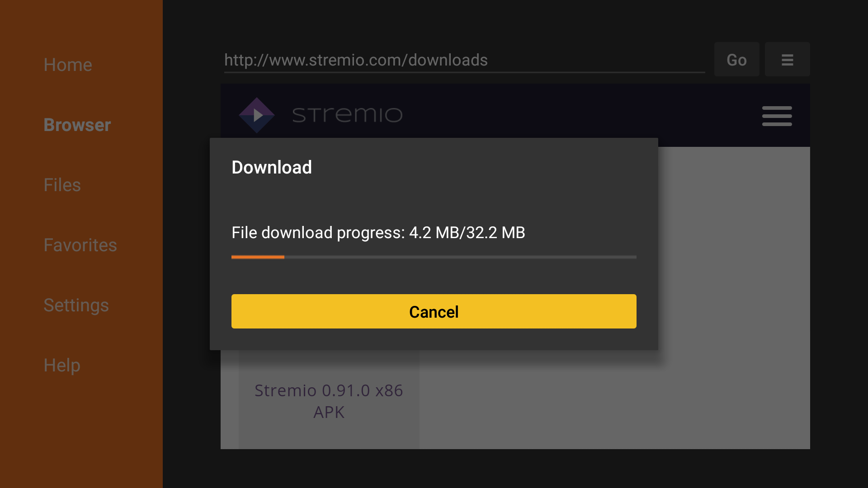The image size is (868, 488).
Task: Go to Favorites in the sidebar
Action: pyautogui.click(x=80, y=245)
